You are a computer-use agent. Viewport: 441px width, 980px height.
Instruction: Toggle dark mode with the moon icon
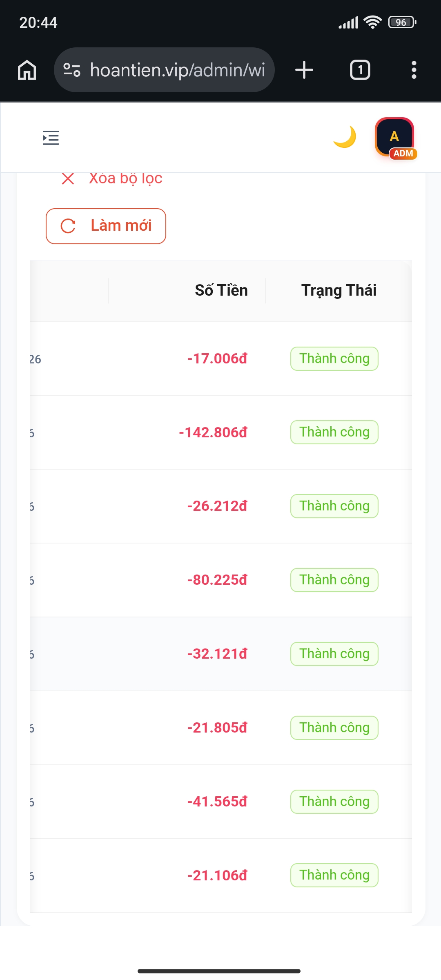(x=345, y=137)
